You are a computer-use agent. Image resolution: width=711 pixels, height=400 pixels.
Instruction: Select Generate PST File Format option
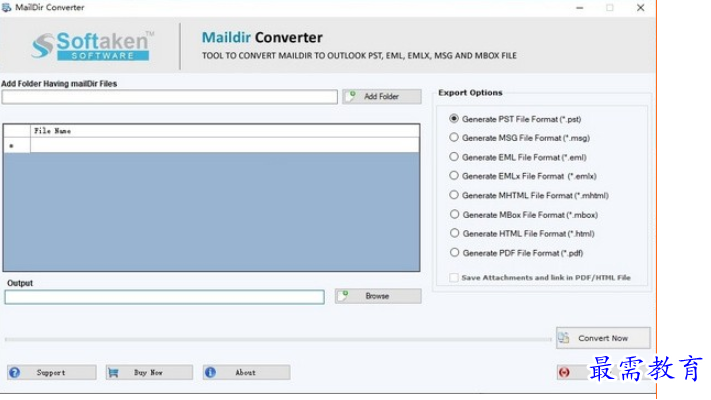pyautogui.click(x=515, y=119)
